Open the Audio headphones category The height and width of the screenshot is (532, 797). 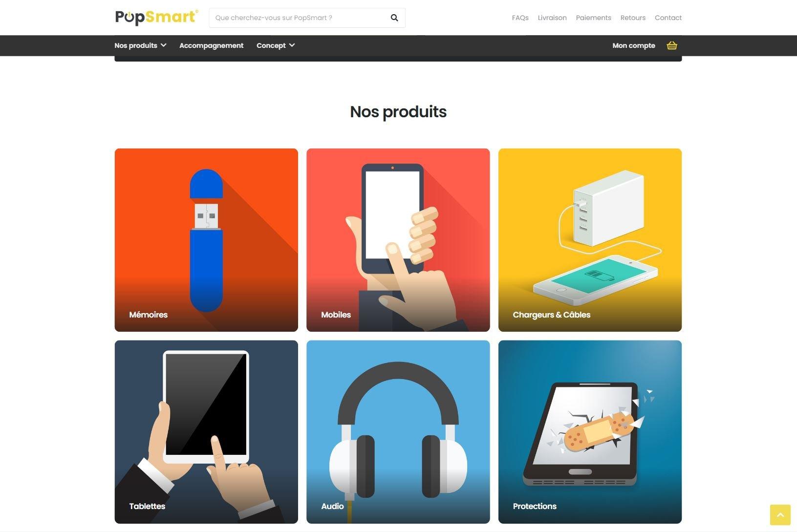[x=398, y=432]
